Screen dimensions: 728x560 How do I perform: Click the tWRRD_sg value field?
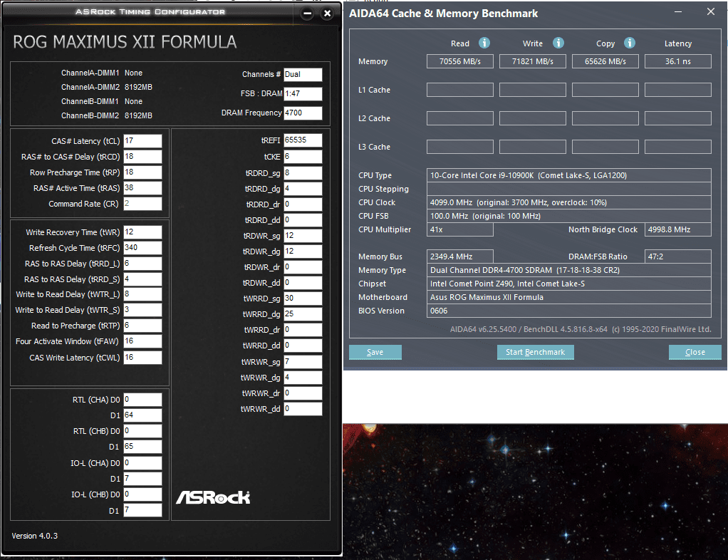point(303,299)
